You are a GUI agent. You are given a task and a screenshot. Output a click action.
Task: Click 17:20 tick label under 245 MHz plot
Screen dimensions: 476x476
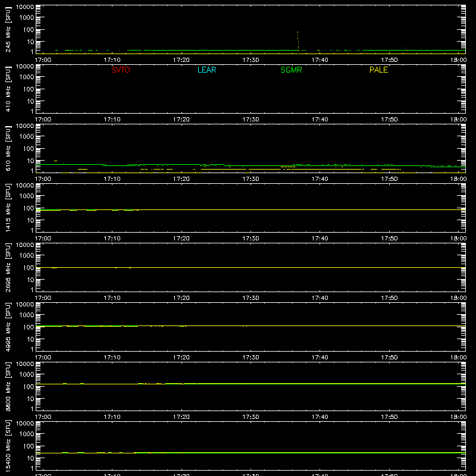pyautogui.click(x=181, y=60)
